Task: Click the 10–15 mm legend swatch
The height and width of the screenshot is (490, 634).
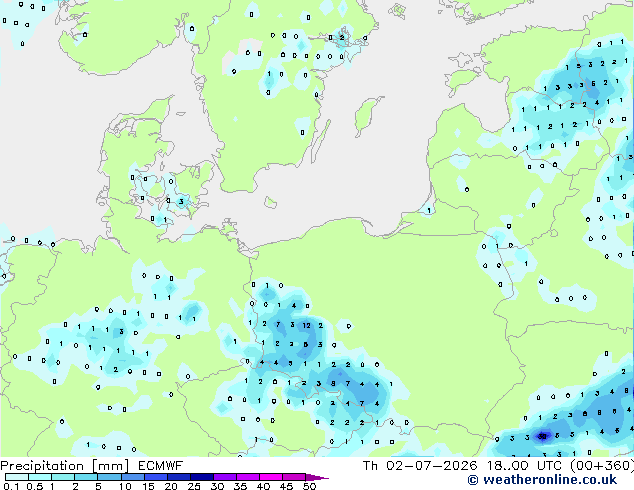Action: click(133, 477)
